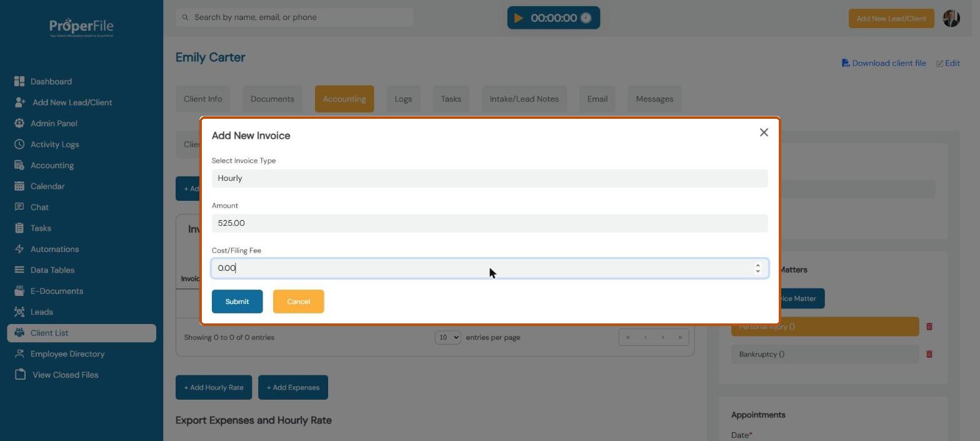Click the Edit client link

(947, 63)
